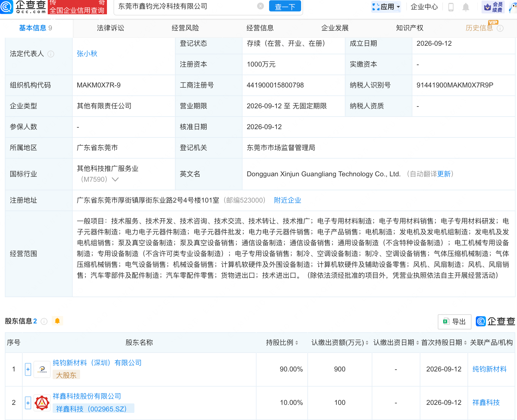Expand the 国标行业 M7590 chevron
The image size is (517, 420).
pyautogui.click(x=115, y=179)
